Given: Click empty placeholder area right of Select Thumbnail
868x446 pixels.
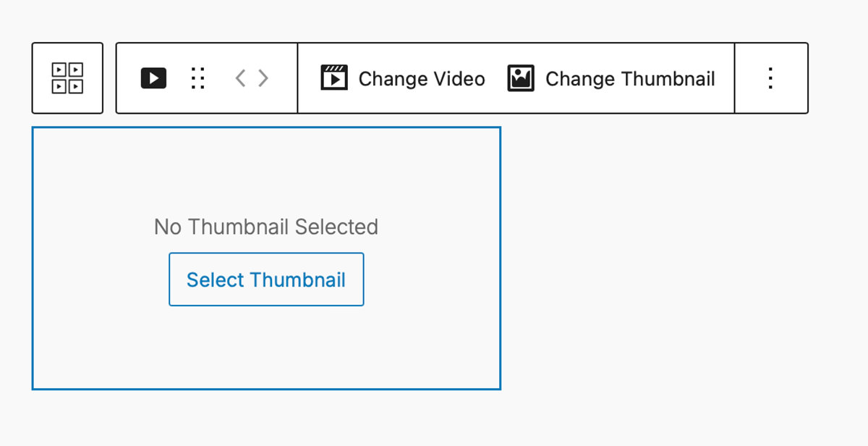Looking at the screenshot, I should [x=433, y=279].
